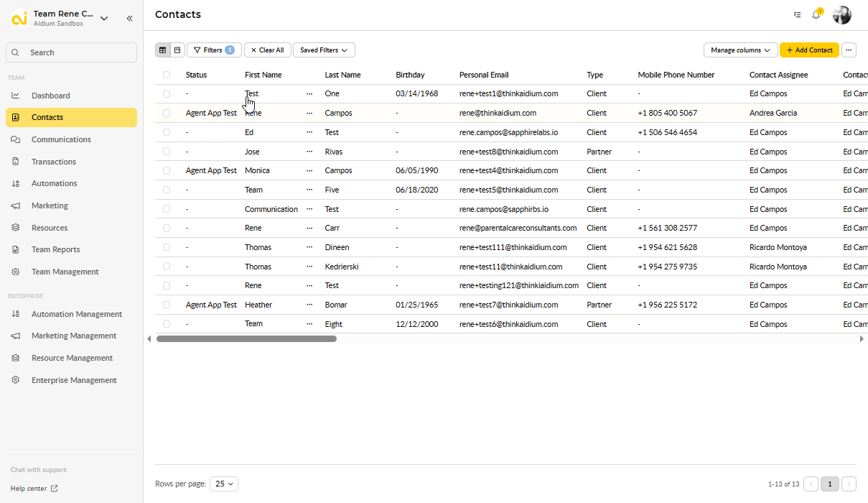The height and width of the screenshot is (503, 868).
Task: Open the more options ellipsis button beside Add Contact
Action: click(849, 50)
